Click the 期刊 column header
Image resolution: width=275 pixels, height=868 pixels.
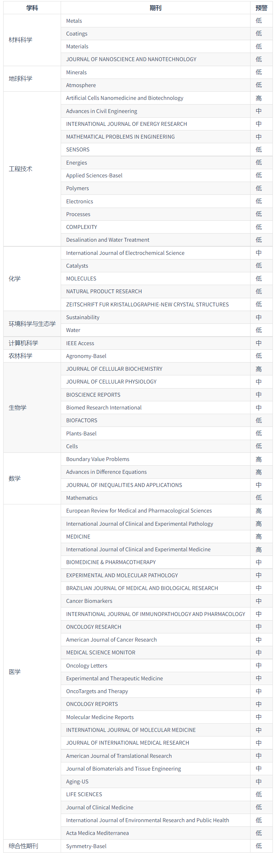click(155, 8)
